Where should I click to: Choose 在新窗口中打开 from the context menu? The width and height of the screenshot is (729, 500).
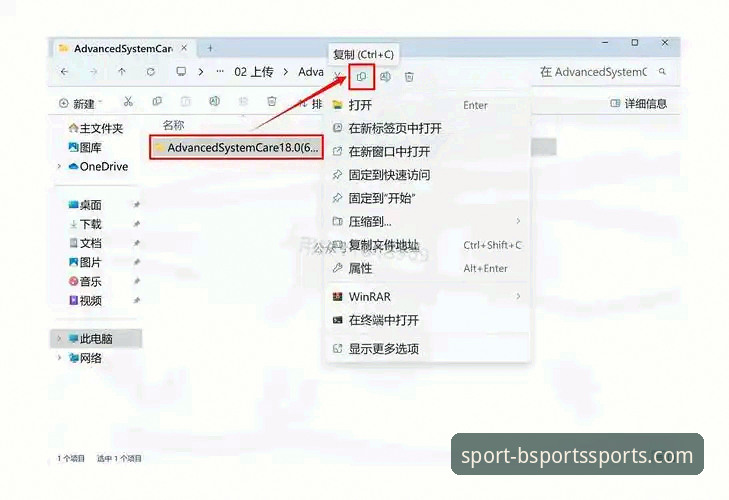click(x=428, y=152)
